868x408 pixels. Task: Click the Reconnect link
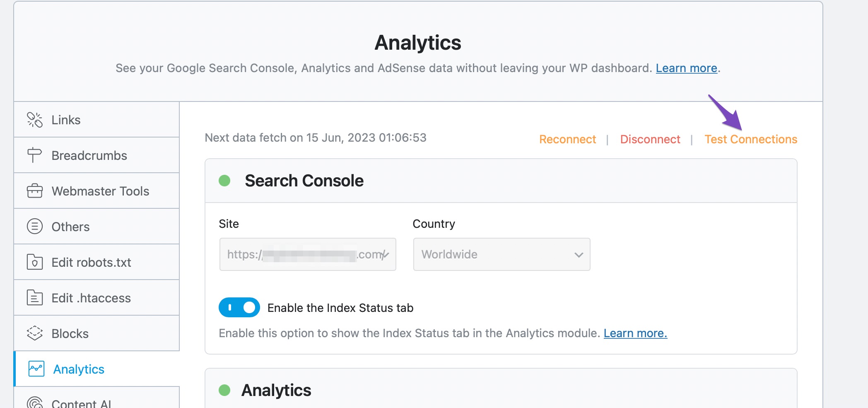pyautogui.click(x=567, y=139)
